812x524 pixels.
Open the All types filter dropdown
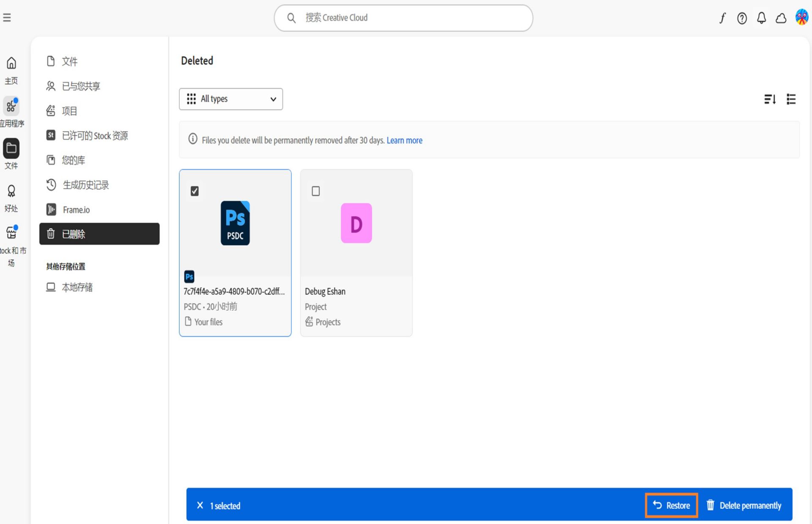point(231,99)
